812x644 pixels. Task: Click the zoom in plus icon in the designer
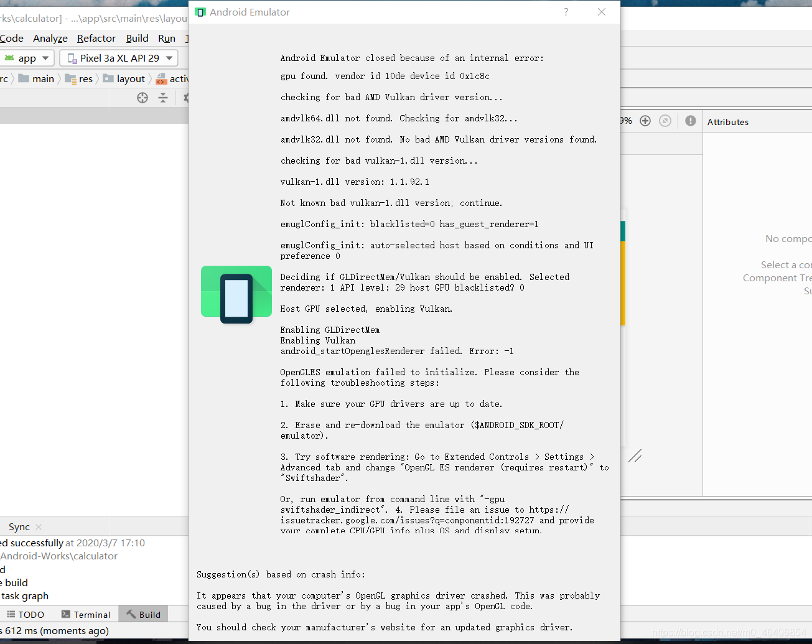(x=645, y=121)
